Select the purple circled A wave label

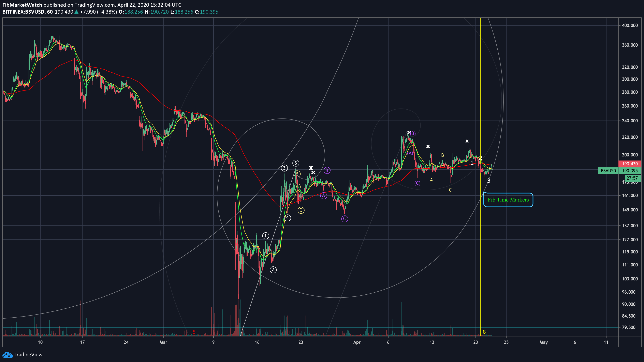coord(323,195)
